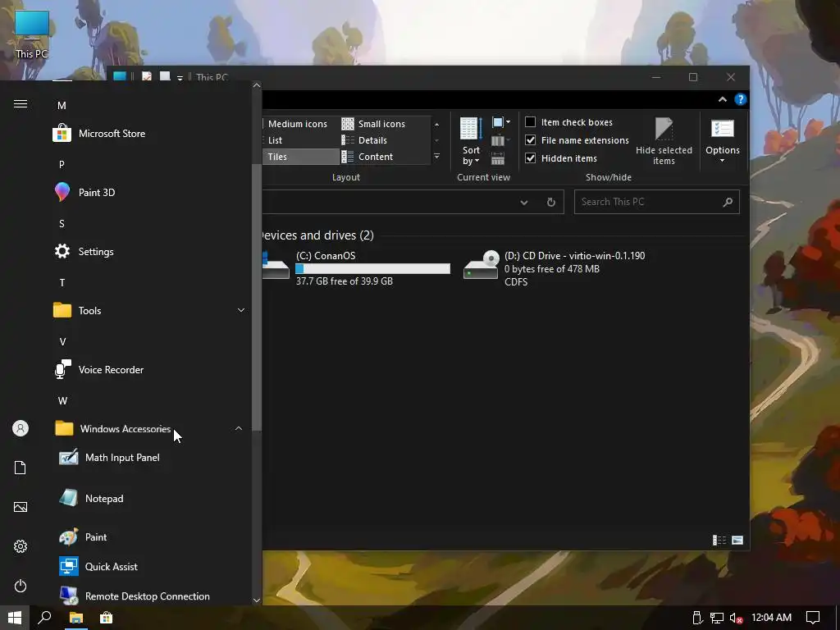Select Medium icons layout

[298, 124]
